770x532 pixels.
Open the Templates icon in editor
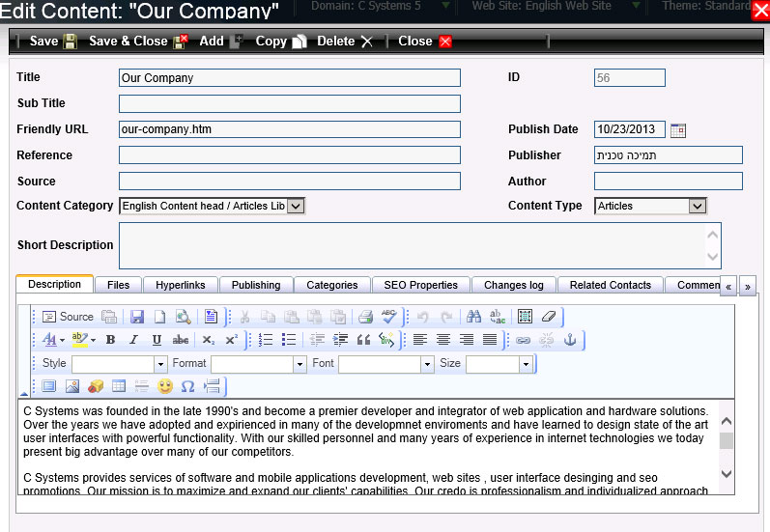211,317
